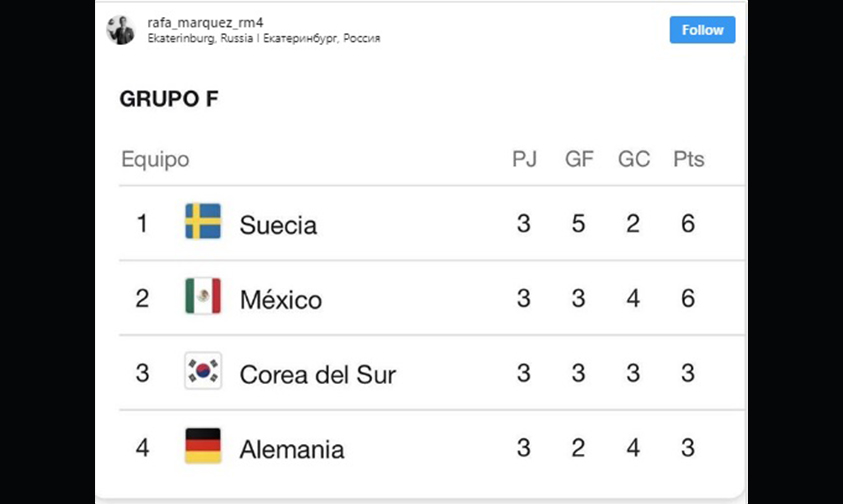Click the GF column header

579,159
